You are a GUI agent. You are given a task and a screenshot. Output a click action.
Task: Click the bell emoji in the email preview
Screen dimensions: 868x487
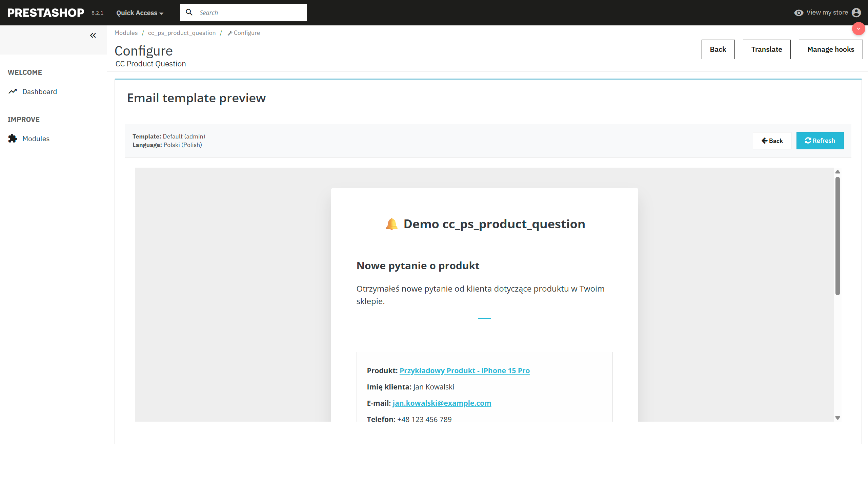tap(391, 224)
